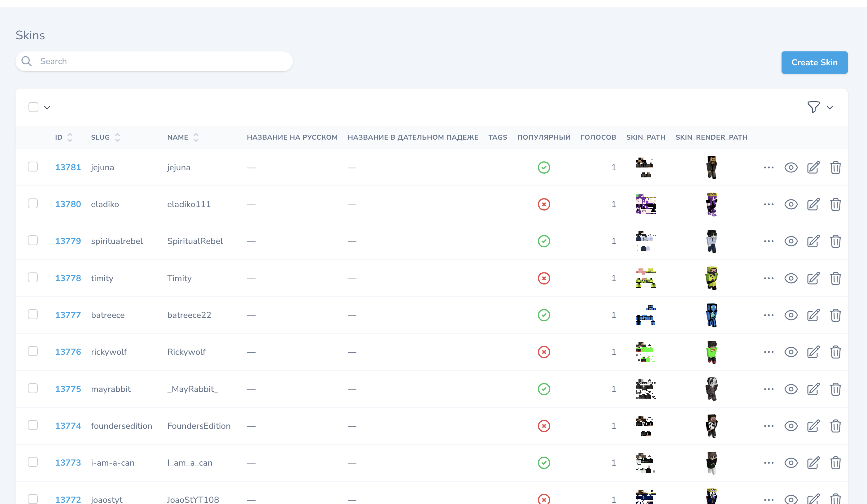Edit the mayrabbit skin
Image resolution: width=867 pixels, height=504 pixels.
[x=813, y=389]
